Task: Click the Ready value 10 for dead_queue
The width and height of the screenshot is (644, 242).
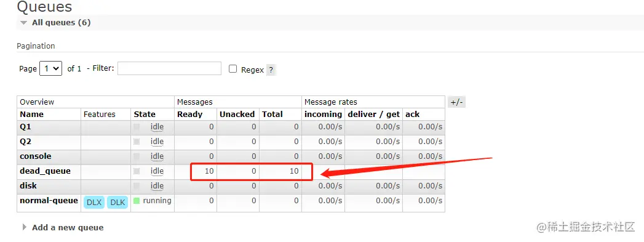Action: click(209, 171)
